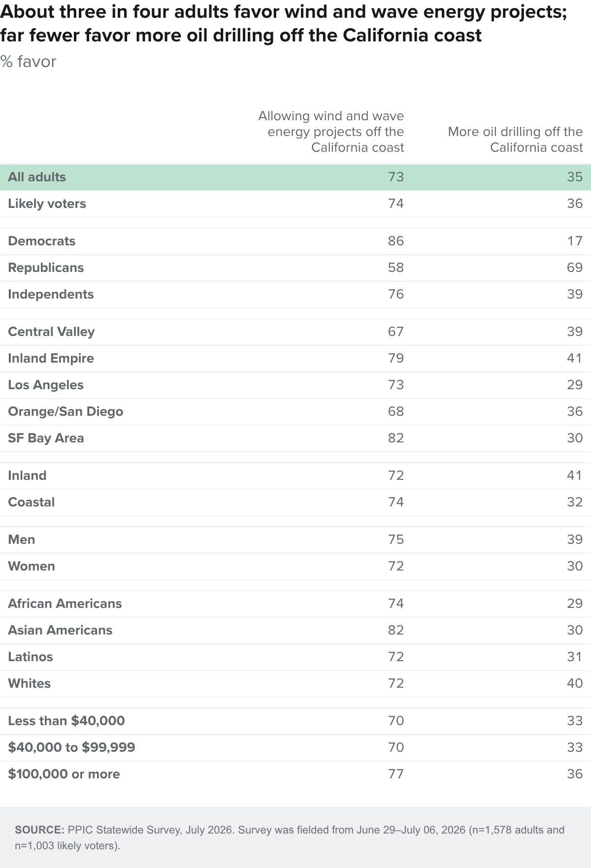Select the Latinos row label
This screenshot has width=591, height=868.
(31, 657)
